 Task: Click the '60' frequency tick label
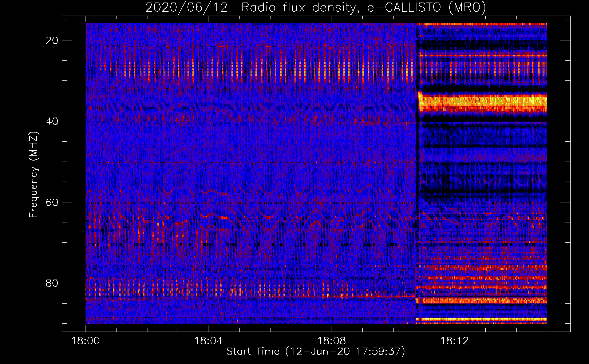(x=52, y=202)
